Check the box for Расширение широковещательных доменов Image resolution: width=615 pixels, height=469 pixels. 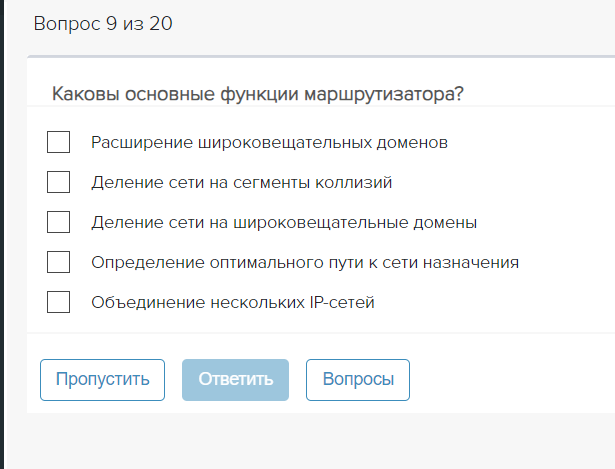point(58,142)
